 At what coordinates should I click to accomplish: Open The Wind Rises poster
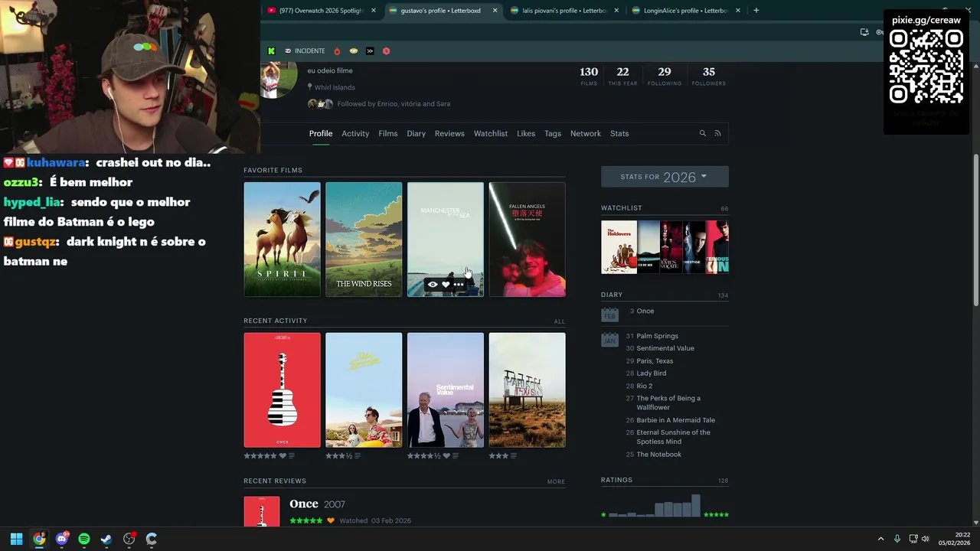364,240
